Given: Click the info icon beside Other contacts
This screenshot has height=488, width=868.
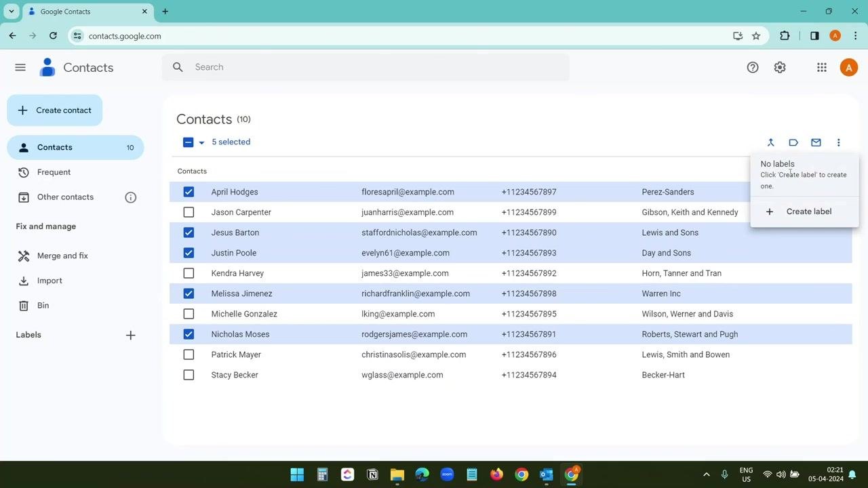Looking at the screenshot, I should (131, 197).
